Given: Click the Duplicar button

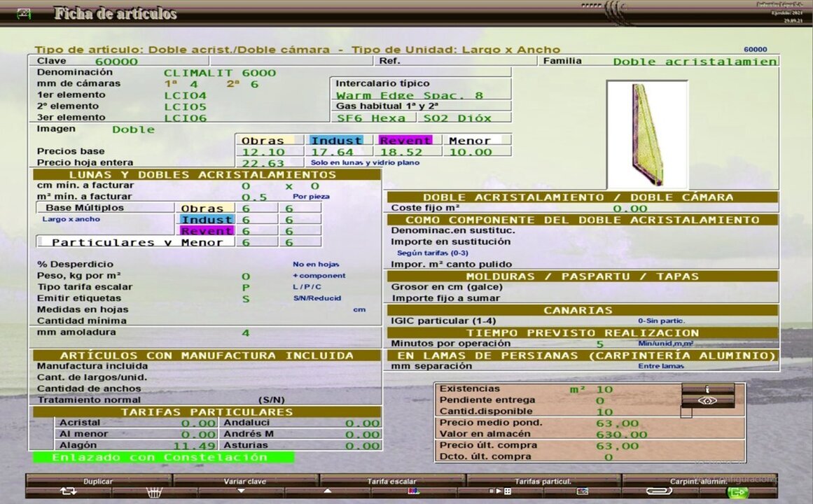Looking at the screenshot, I should click(98, 481).
